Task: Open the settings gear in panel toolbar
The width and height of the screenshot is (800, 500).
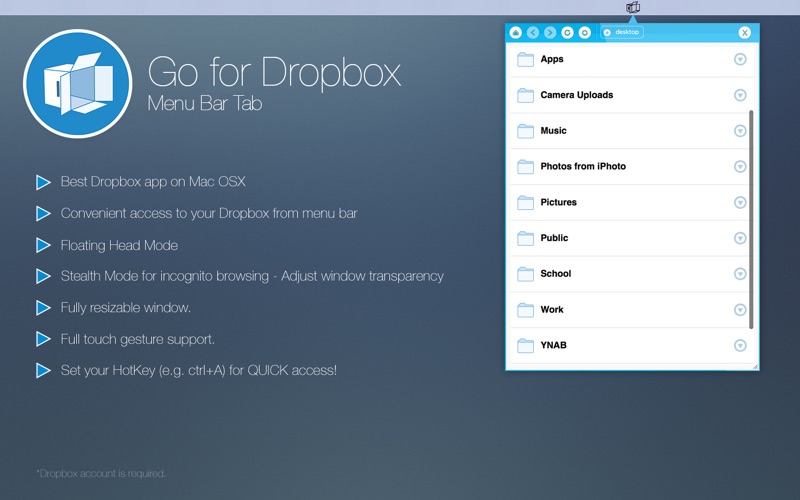Action: pyautogui.click(x=585, y=33)
